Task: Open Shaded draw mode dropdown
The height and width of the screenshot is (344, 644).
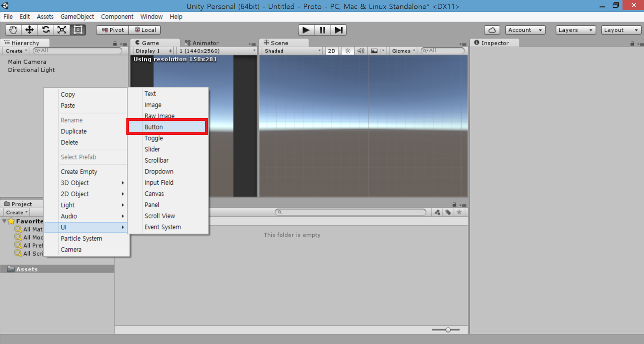Action: tap(293, 51)
